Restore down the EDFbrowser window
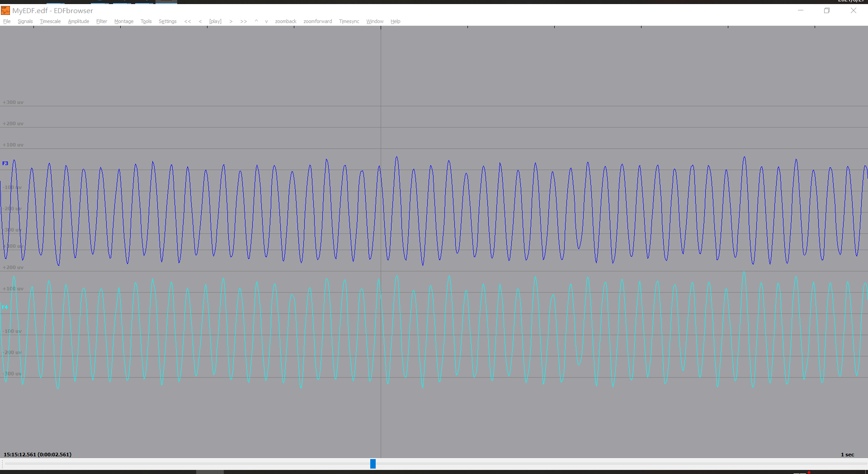Image resolution: width=868 pixels, height=474 pixels. click(827, 10)
